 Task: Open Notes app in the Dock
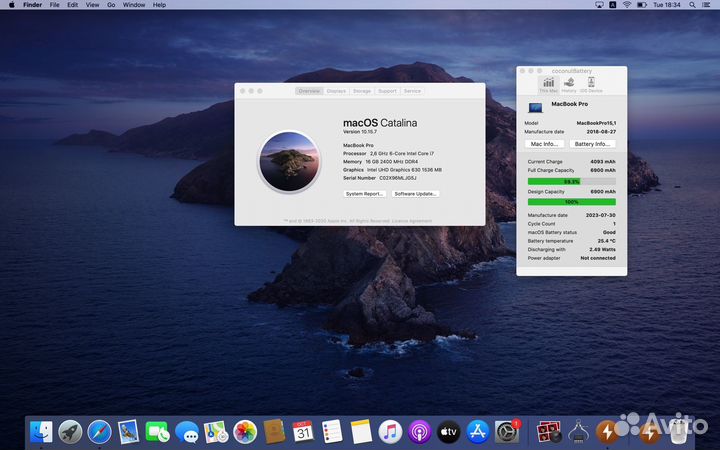361,432
